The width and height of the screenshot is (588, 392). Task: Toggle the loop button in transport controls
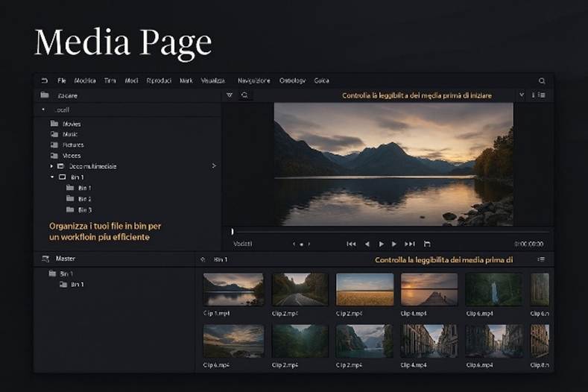[427, 244]
